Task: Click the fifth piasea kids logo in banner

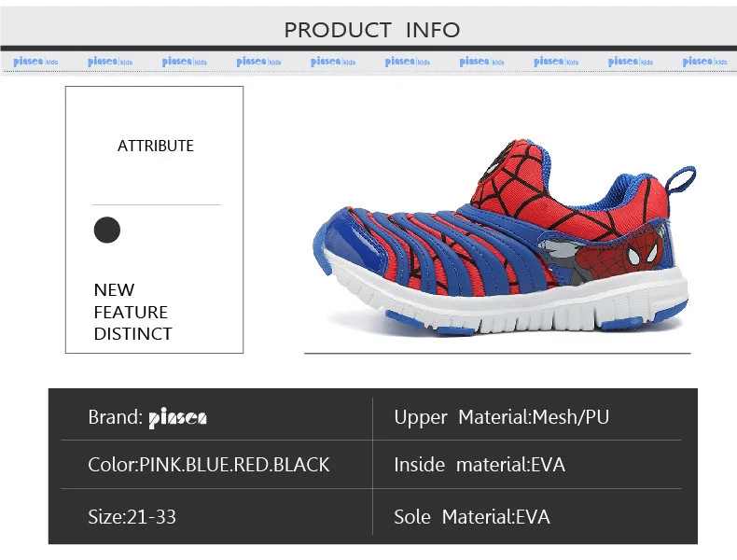Action: [333, 62]
